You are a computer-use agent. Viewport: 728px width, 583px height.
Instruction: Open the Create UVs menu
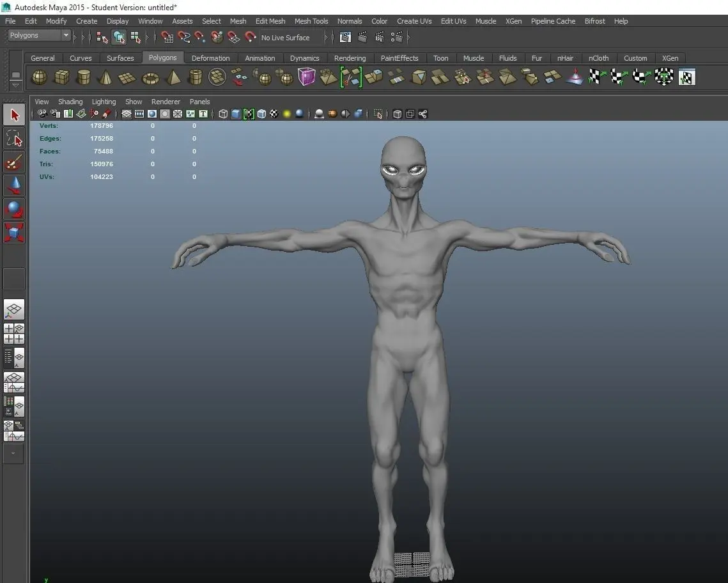coord(414,21)
